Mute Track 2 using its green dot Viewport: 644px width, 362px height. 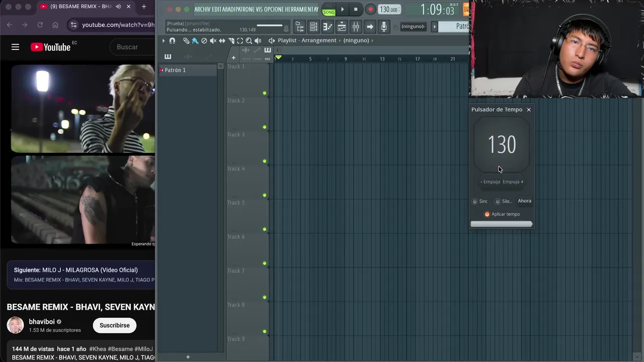(265, 127)
